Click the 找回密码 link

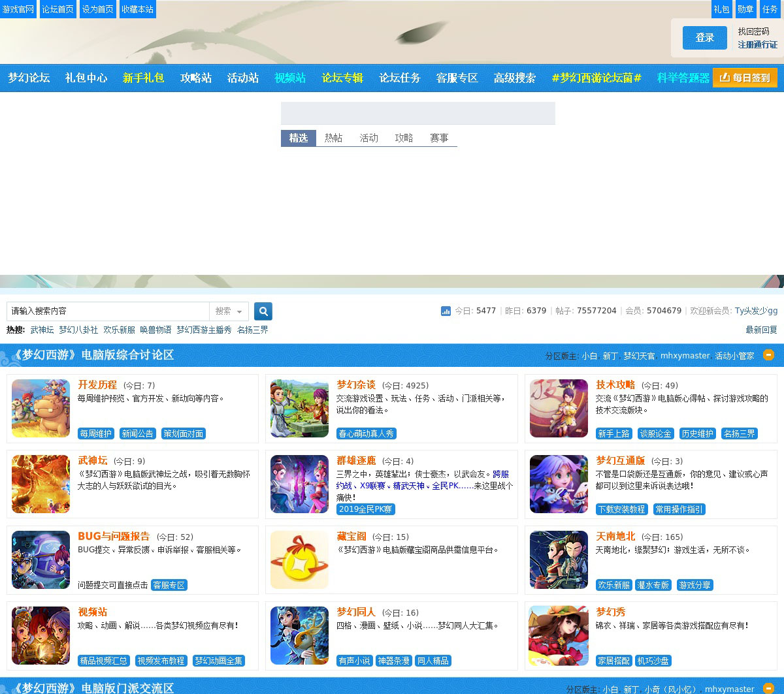pos(754,31)
